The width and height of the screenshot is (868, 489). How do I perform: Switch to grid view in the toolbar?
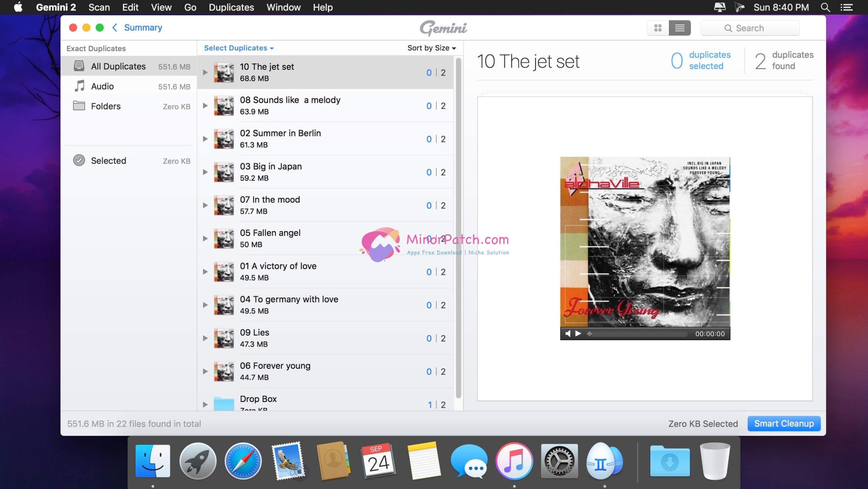(658, 28)
